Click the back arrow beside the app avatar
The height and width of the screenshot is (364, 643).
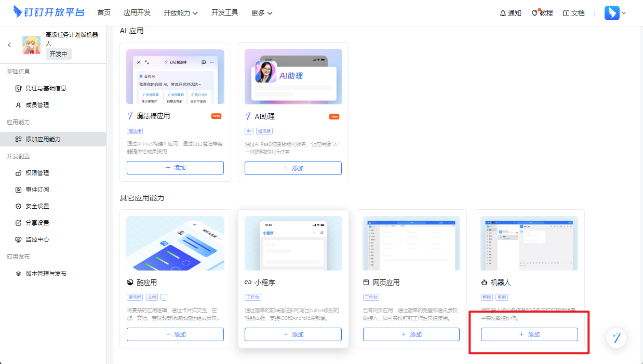(10, 45)
